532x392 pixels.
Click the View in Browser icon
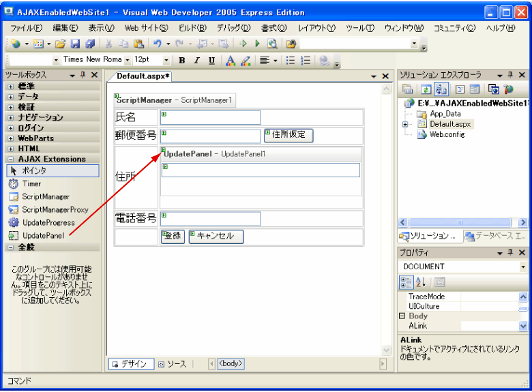272,44
